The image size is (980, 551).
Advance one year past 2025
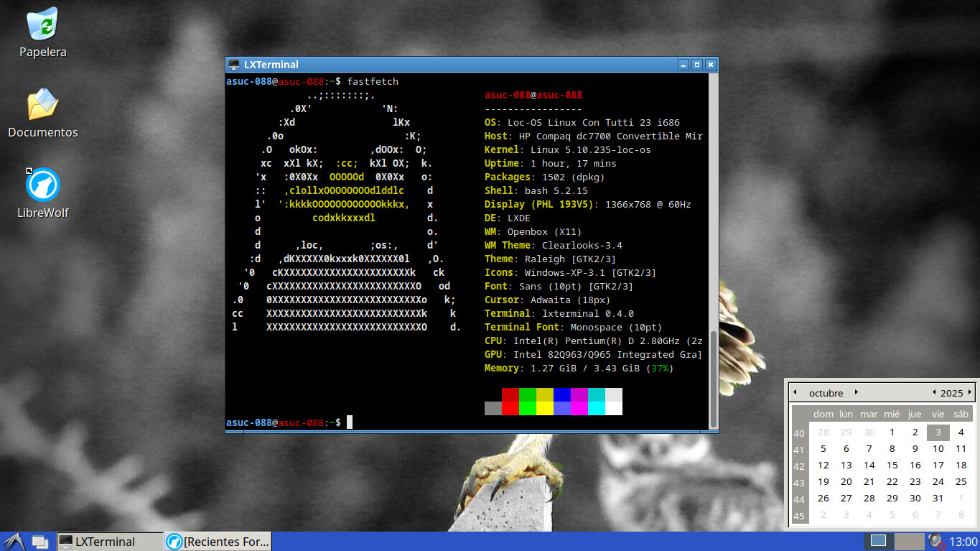969,392
